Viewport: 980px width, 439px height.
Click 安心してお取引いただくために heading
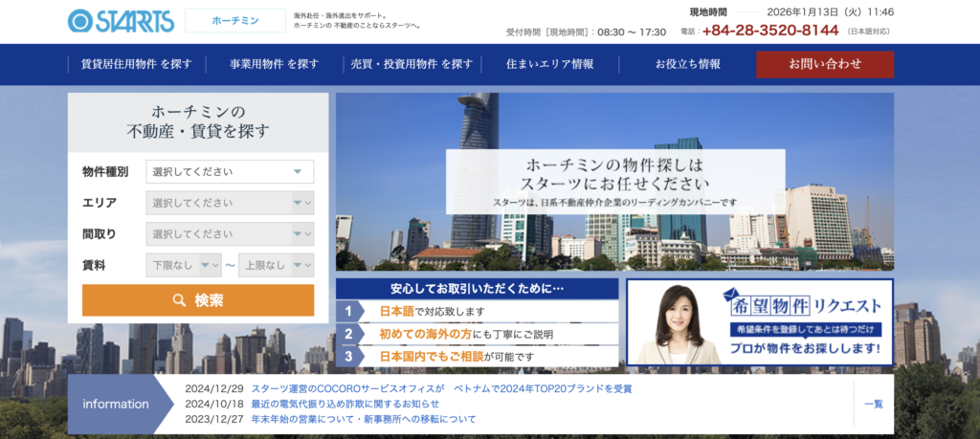point(477,289)
